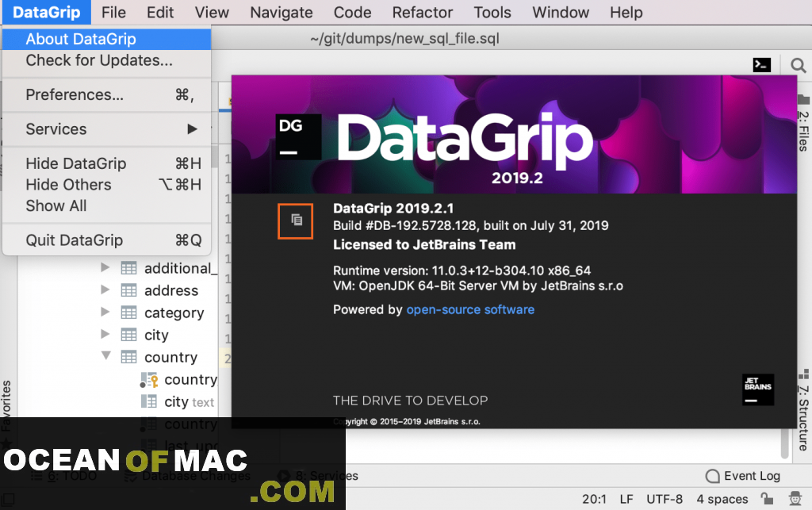Click the 'VM: OpenJDK 64-Bit Server VM' line

pyautogui.click(x=478, y=286)
